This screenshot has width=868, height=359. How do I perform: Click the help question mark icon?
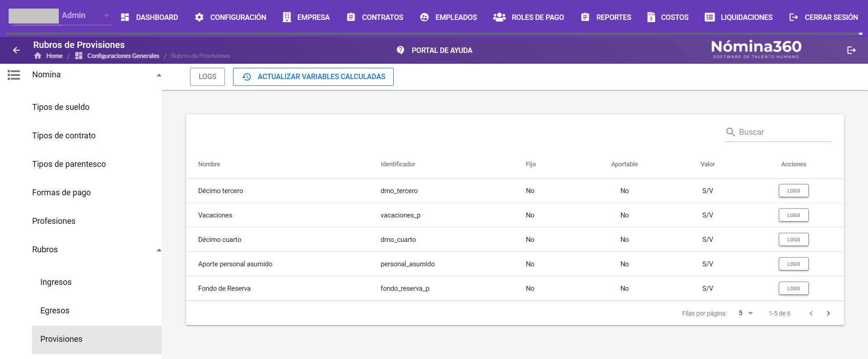[401, 50]
